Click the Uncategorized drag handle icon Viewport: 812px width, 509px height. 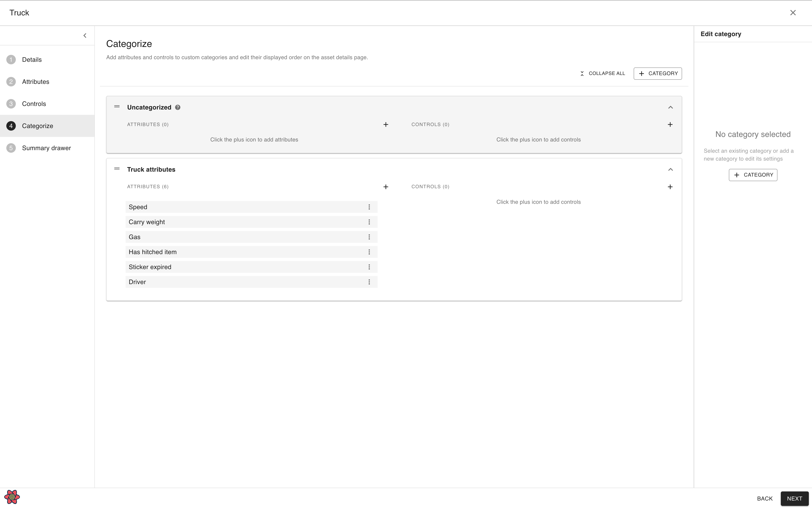(x=117, y=106)
